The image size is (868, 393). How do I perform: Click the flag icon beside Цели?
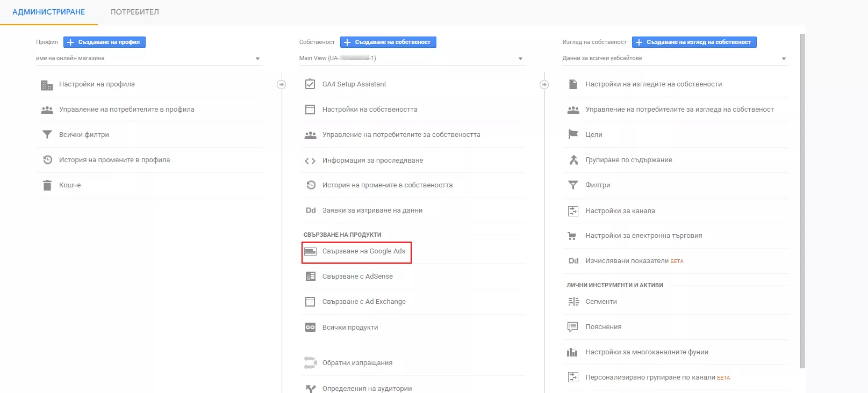click(573, 134)
